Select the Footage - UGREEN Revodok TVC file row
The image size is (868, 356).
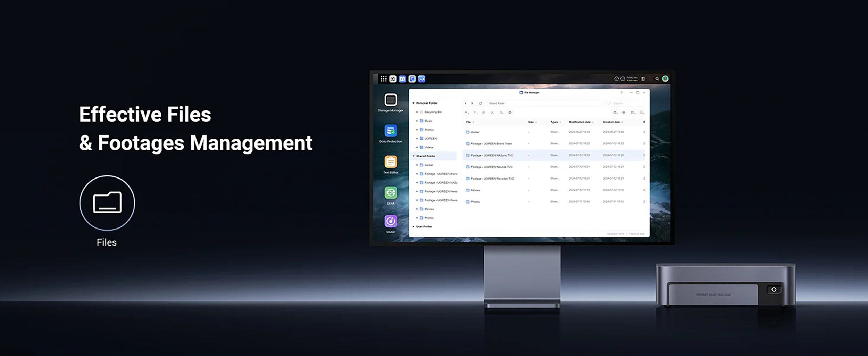tap(554, 179)
